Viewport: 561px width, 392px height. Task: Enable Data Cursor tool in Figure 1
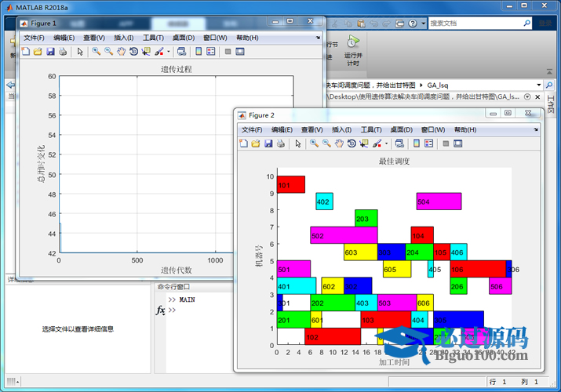pos(146,52)
